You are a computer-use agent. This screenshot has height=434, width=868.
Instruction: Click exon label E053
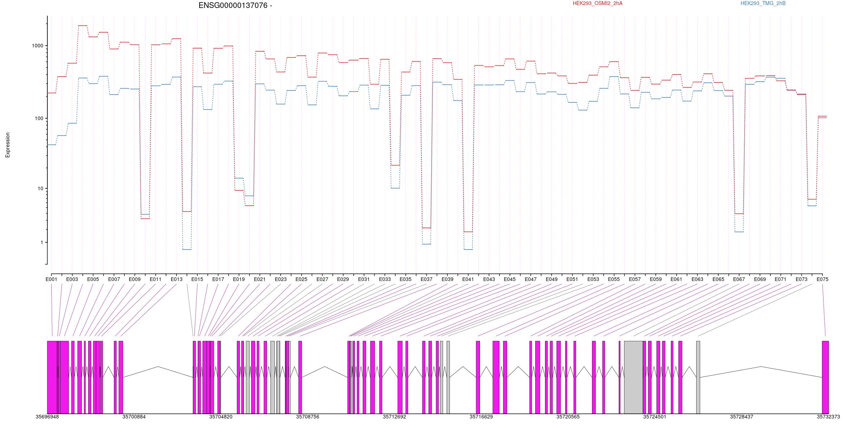[x=593, y=279]
